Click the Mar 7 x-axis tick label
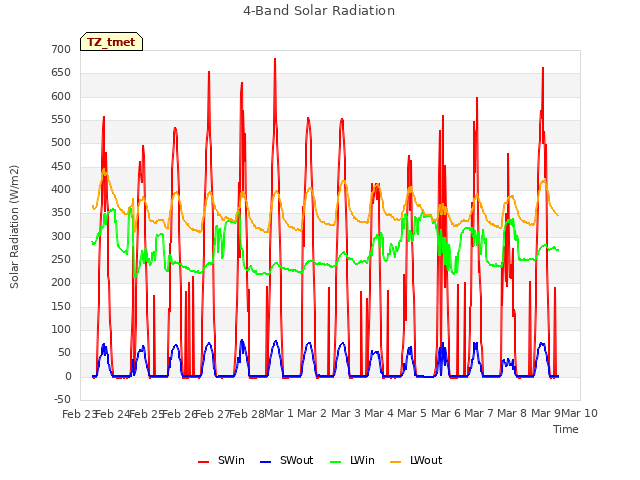This screenshot has width=640, height=480. 479,413
